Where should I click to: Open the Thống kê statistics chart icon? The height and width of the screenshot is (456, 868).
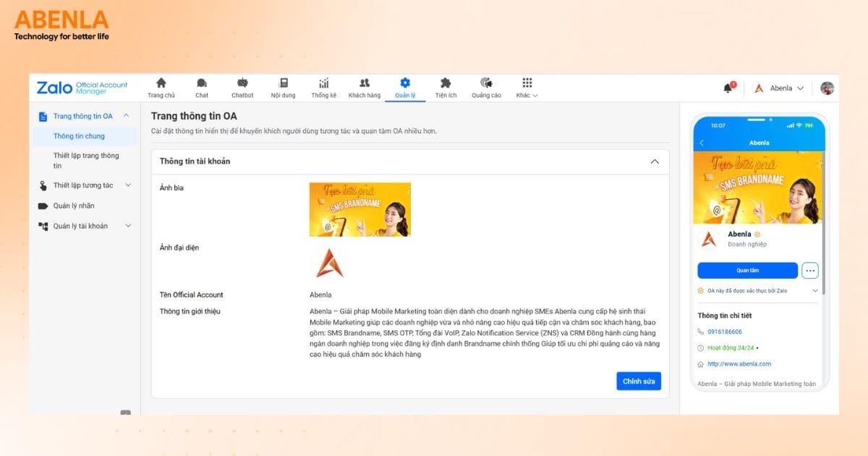(324, 83)
